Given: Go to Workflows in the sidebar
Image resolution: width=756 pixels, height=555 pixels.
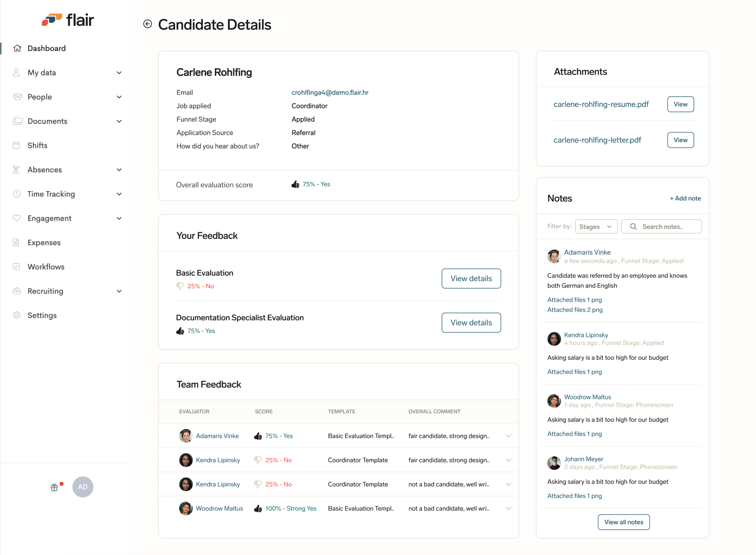Looking at the screenshot, I should pos(46,267).
